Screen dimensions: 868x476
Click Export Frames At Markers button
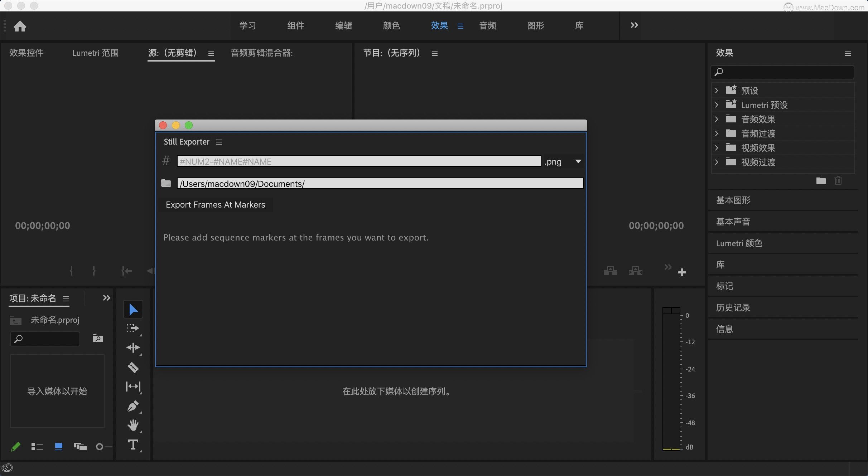(x=215, y=205)
